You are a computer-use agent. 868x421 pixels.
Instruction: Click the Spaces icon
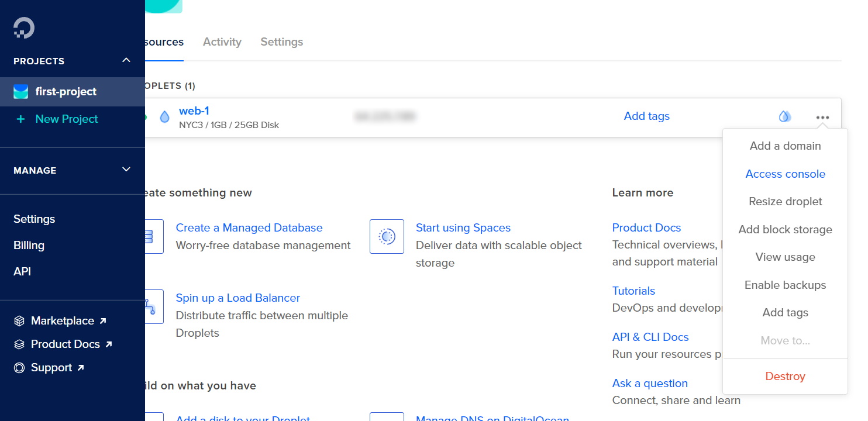pyautogui.click(x=387, y=236)
